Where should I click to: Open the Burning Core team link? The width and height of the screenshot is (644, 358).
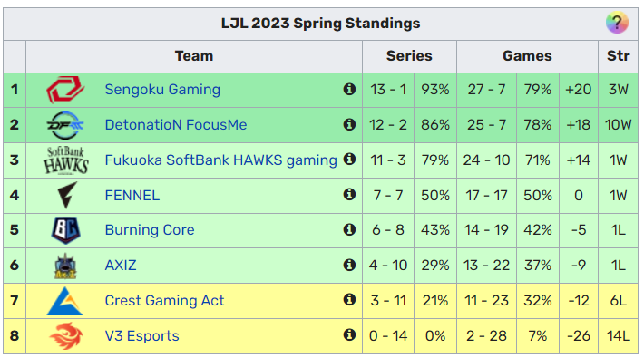tap(150, 230)
